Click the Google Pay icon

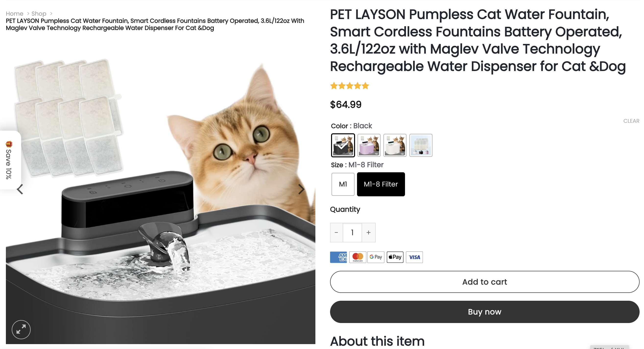pos(375,257)
